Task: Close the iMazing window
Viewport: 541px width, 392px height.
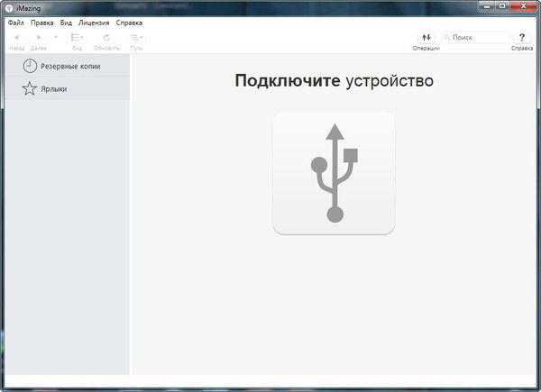Action: [x=522, y=6]
